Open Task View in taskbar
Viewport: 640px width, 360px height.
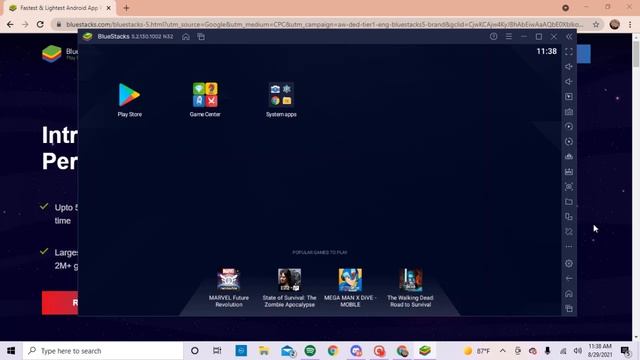tap(217, 351)
